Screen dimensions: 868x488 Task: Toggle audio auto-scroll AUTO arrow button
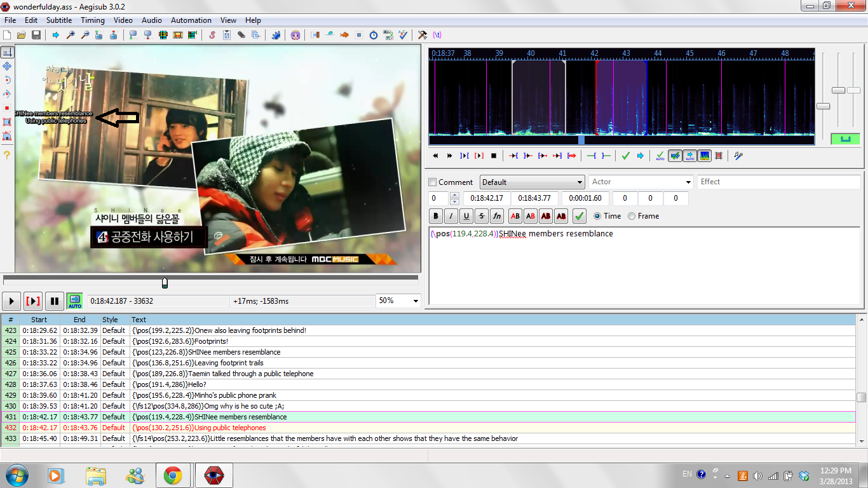click(689, 156)
